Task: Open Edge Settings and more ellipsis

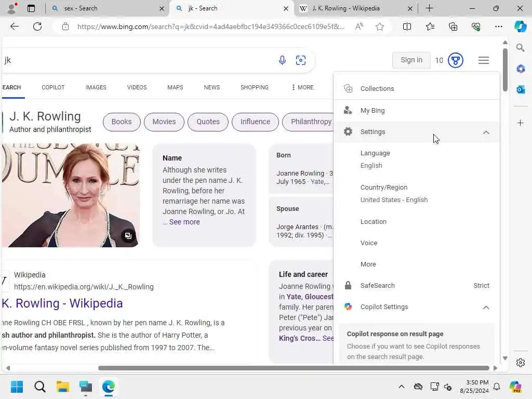Action: [x=498, y=26]
